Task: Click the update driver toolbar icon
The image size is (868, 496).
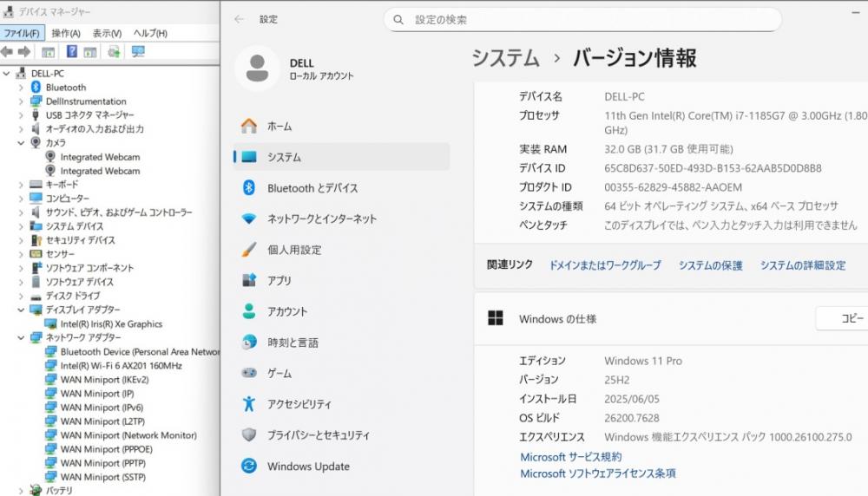Action: click(x=114, y=52)
